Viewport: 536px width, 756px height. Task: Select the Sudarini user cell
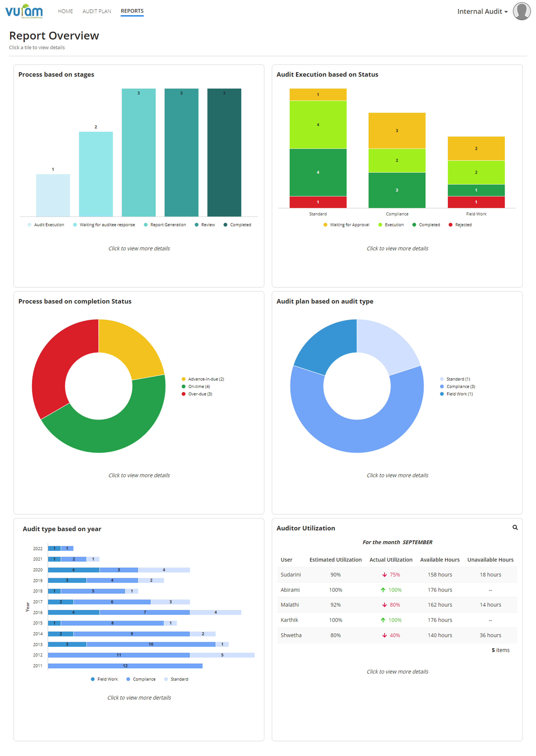290,575
